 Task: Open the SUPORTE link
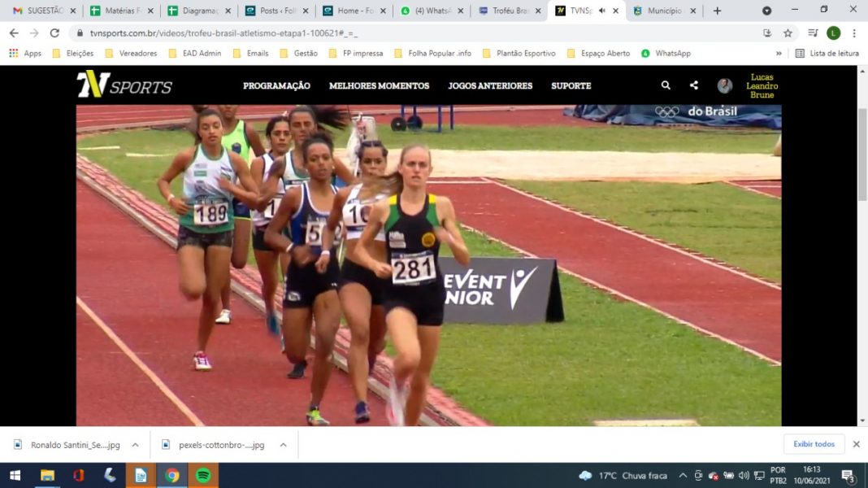pos(571,85)
